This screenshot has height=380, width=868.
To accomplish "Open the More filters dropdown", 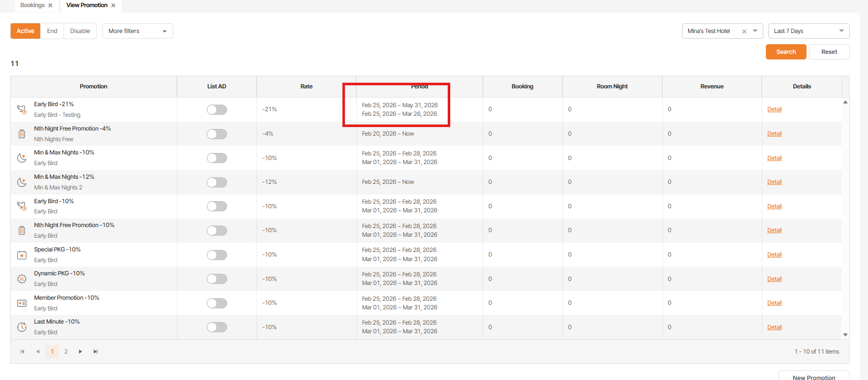I will 137,31.
